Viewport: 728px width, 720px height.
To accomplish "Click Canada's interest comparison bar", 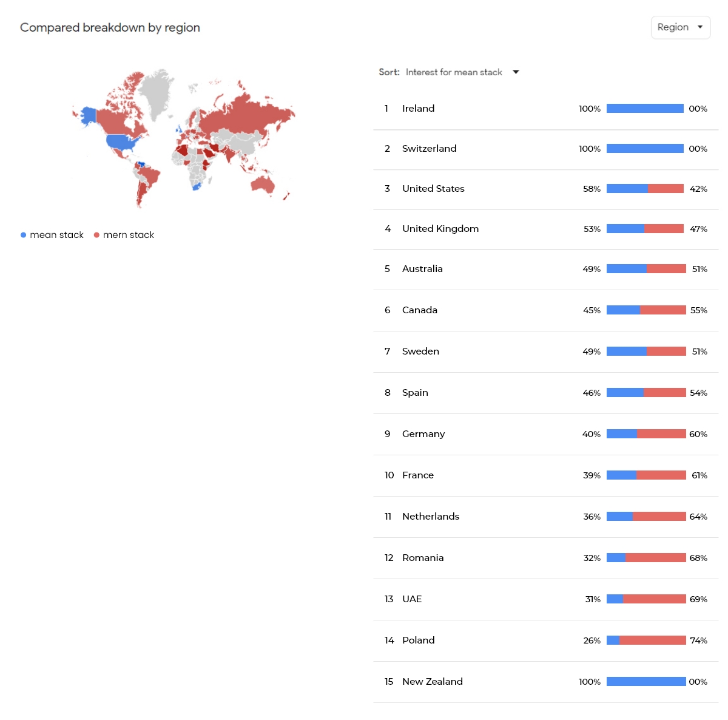I will 646,310.
